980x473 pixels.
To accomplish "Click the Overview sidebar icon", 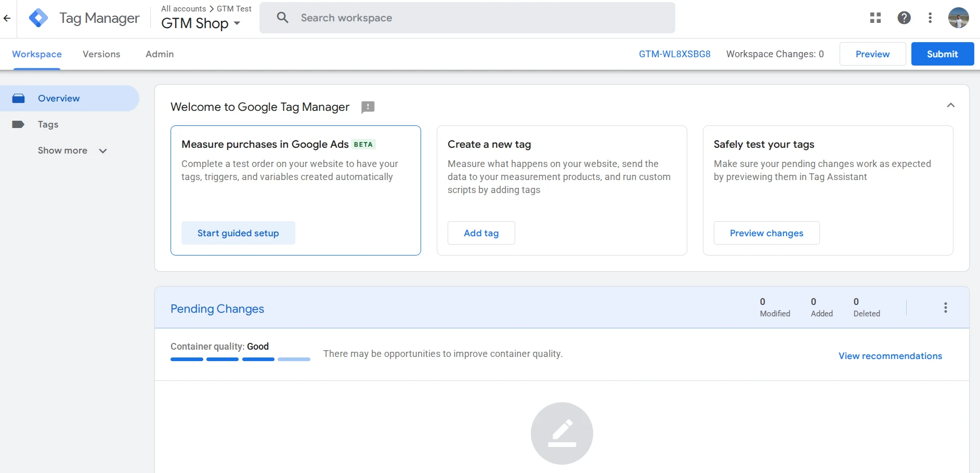I will pyautogui.click(x=18, y=98).
